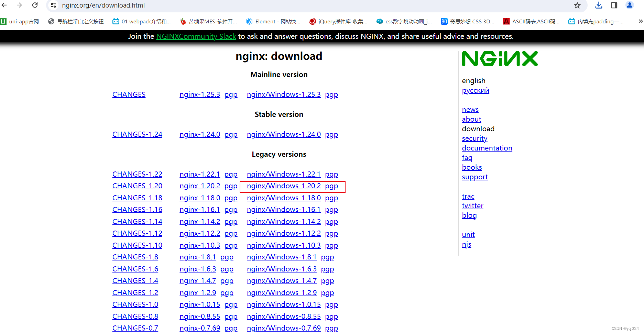Open the 01 webpack介绍 bookmark
This screenshot has height=334, width=644.
click(142, 21)
